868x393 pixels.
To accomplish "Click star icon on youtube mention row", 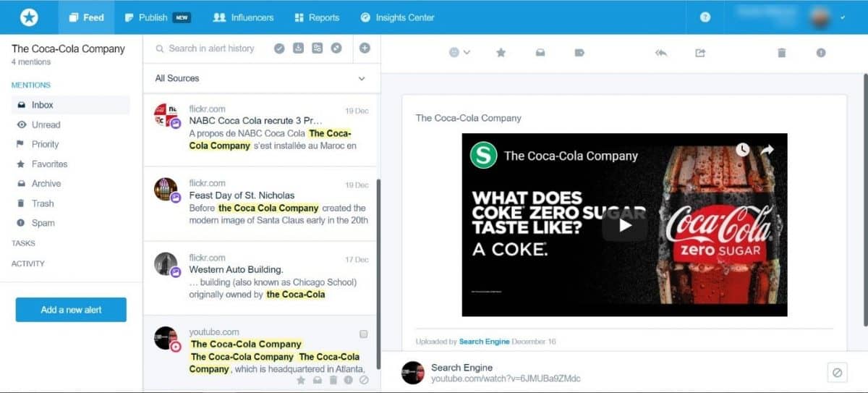I will coord(301,380).
